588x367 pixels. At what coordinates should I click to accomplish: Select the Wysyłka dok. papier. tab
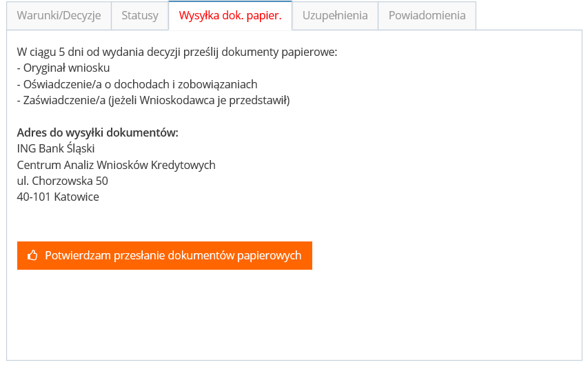(x=230, y=15)
